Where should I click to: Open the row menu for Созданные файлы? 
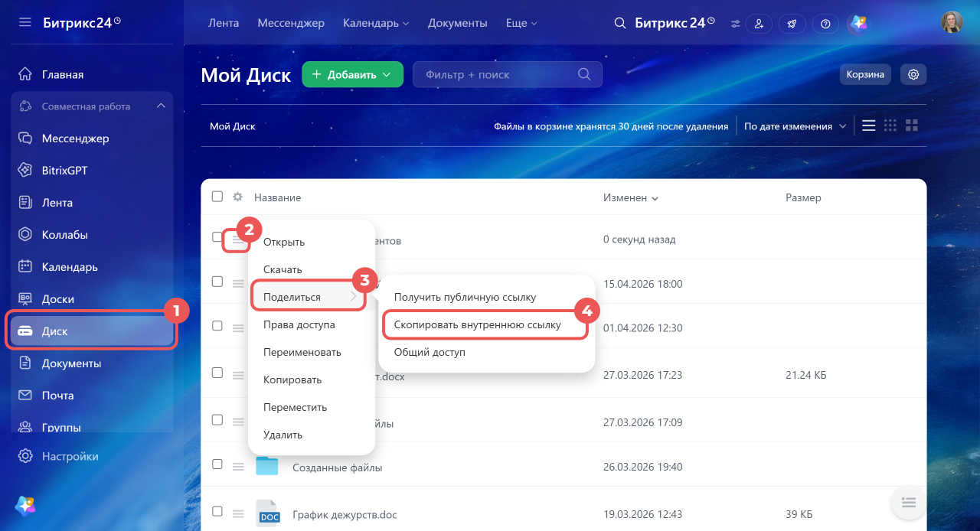click(238, 466)
